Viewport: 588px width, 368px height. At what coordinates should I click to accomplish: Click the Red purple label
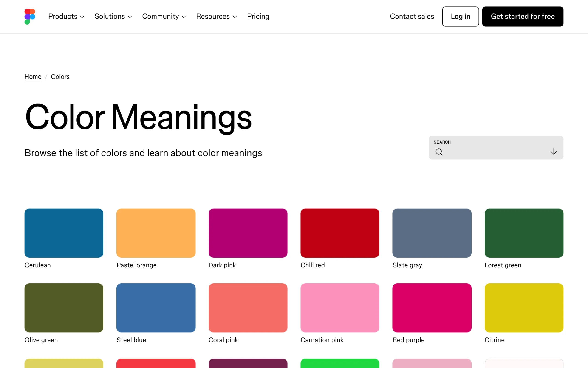click(x=408, y=340)
